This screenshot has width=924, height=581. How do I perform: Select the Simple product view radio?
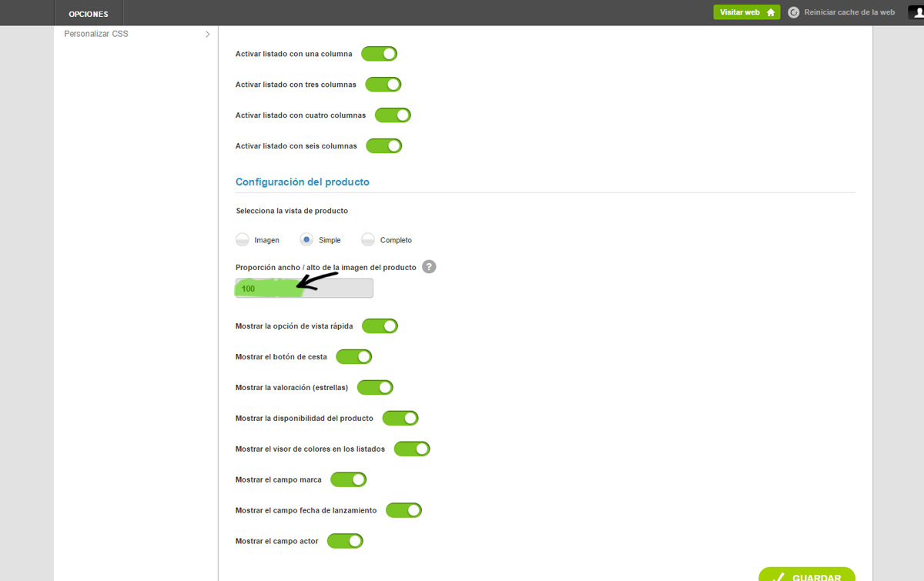pos(306,239)
